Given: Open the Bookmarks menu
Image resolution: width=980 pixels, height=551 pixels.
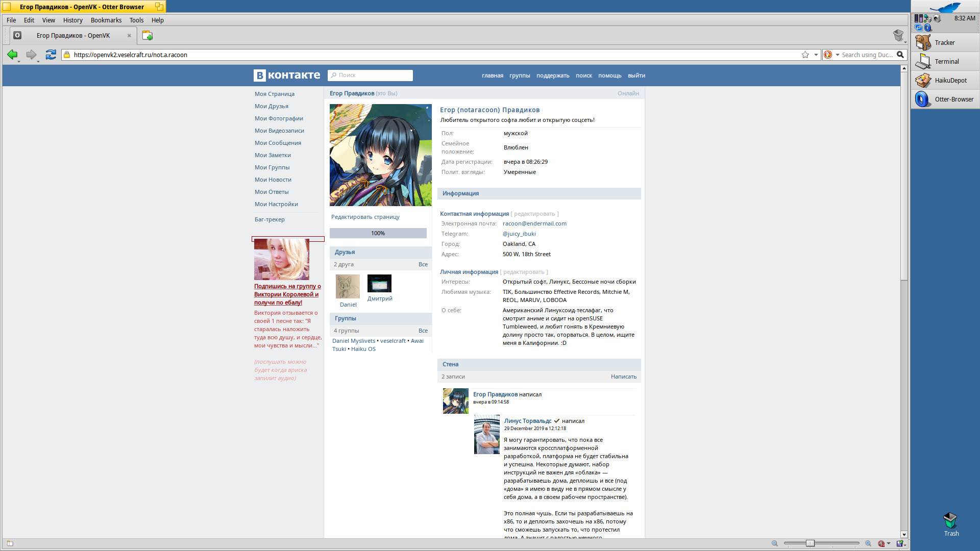Looking at the screenshot, I should point(106,20).
